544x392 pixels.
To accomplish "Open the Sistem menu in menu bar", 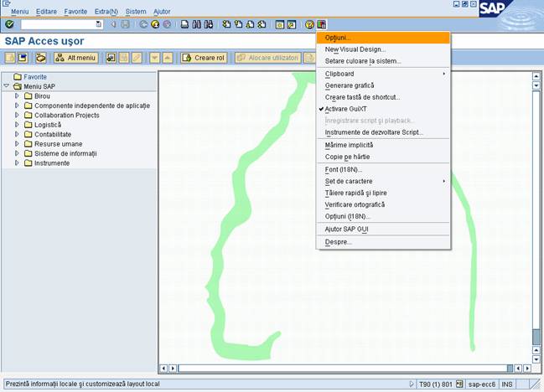I will point(136,12).
